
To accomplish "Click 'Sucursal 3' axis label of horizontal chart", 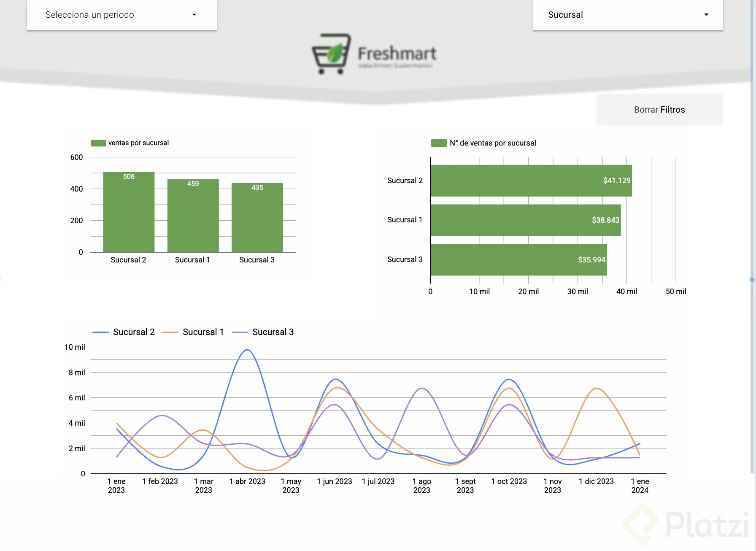I will tap(405, 259).
